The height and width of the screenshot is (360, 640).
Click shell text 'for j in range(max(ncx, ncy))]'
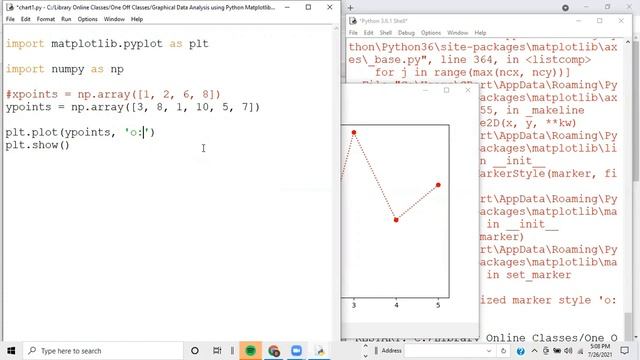coord(472,72)
